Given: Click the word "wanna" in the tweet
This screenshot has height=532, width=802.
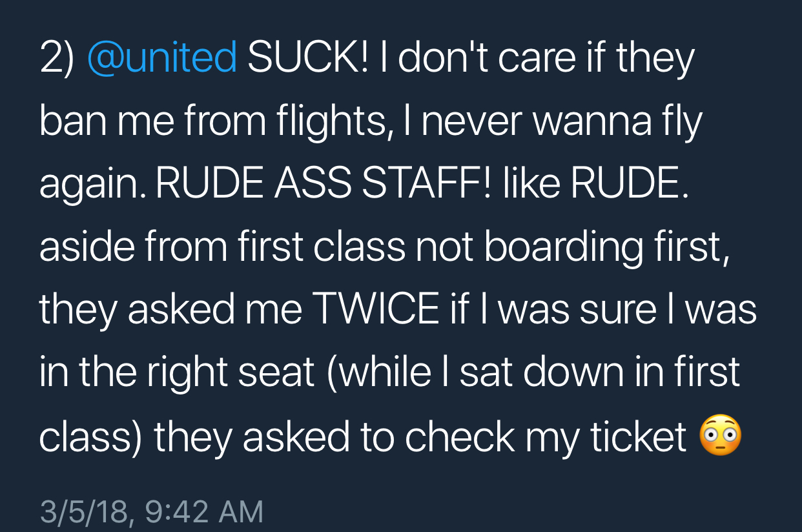Looking at the screenshot, I should pyautogui.click(x=593, y=121).
